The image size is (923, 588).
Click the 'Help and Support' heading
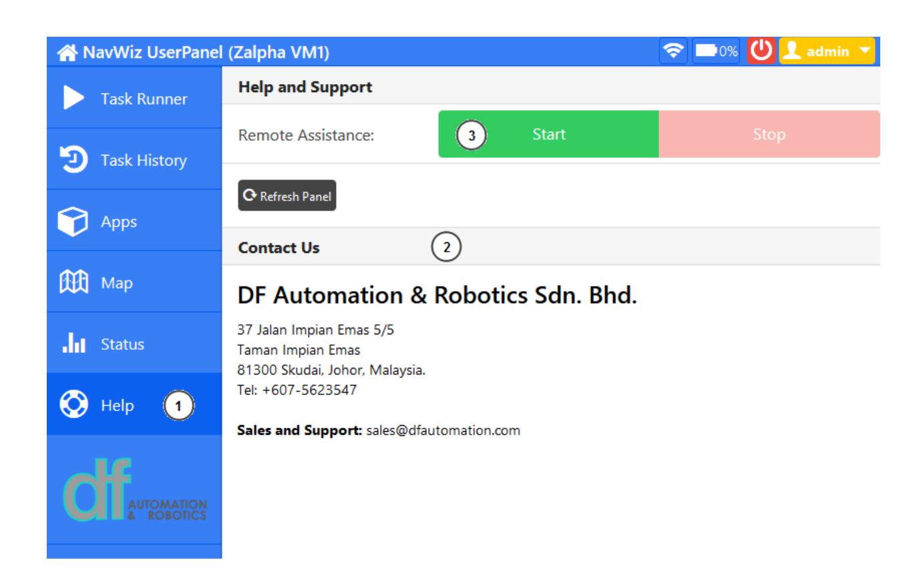tap(305, 87)
